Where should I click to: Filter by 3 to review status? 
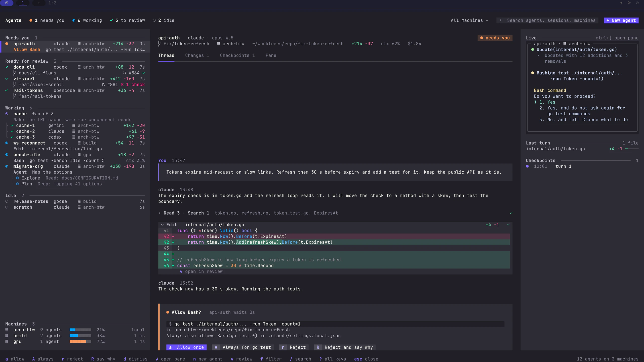[127, 20]
